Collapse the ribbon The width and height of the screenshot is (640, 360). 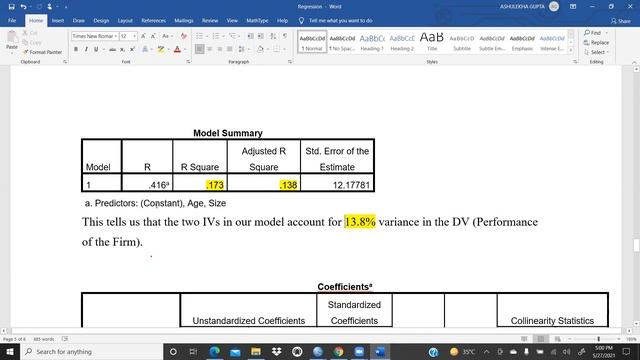pyautogui.click(x=634, y=62)
